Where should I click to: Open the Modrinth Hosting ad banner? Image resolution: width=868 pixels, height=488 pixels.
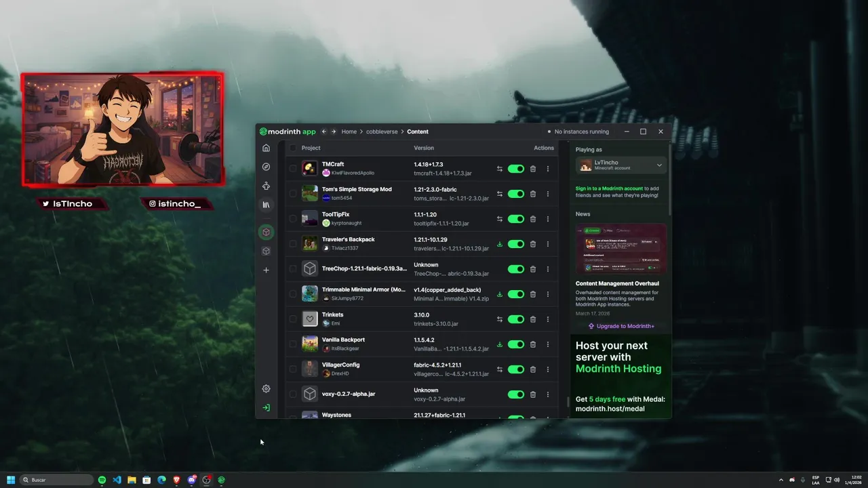[620, 376]
